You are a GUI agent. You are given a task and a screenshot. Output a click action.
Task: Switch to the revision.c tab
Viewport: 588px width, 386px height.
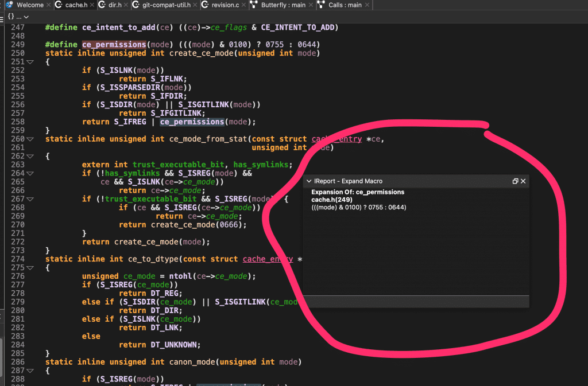coord(224,5)
